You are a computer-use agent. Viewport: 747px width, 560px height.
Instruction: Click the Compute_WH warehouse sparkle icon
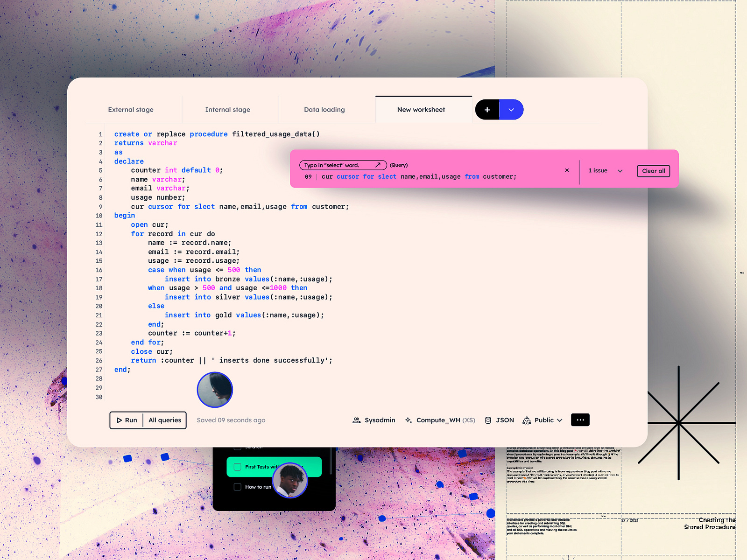tap(409, 420)
